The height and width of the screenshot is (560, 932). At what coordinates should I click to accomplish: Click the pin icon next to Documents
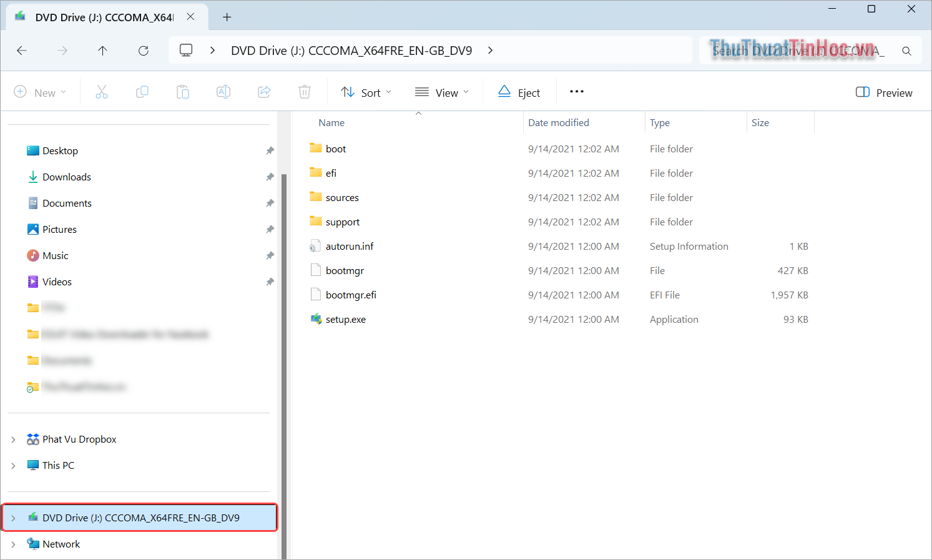[x=270, y=203]
